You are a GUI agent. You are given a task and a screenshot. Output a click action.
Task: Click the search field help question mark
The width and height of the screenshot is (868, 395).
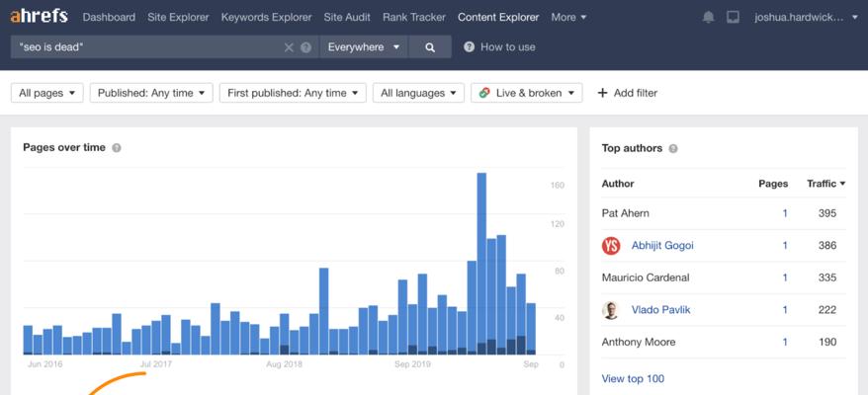[x=305, y=47]
